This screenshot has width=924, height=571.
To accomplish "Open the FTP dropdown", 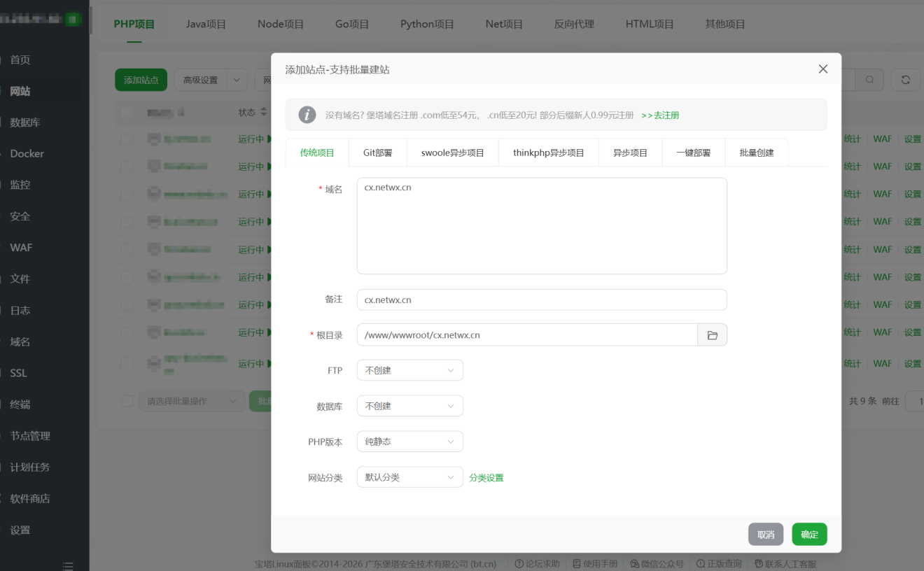I will [409, 370].
